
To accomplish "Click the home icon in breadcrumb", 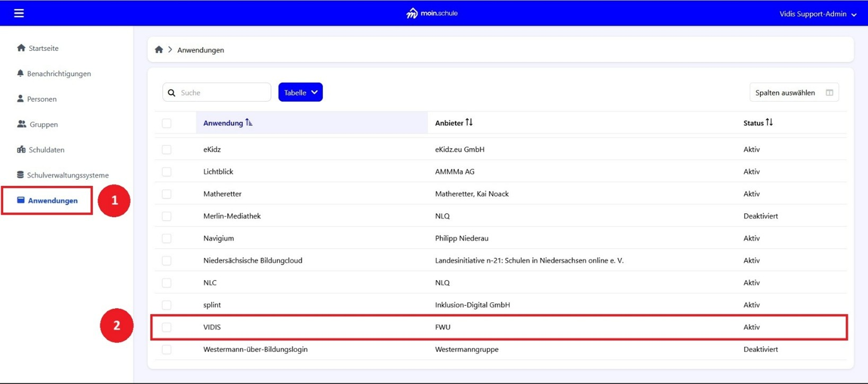I will coord(159,50).
